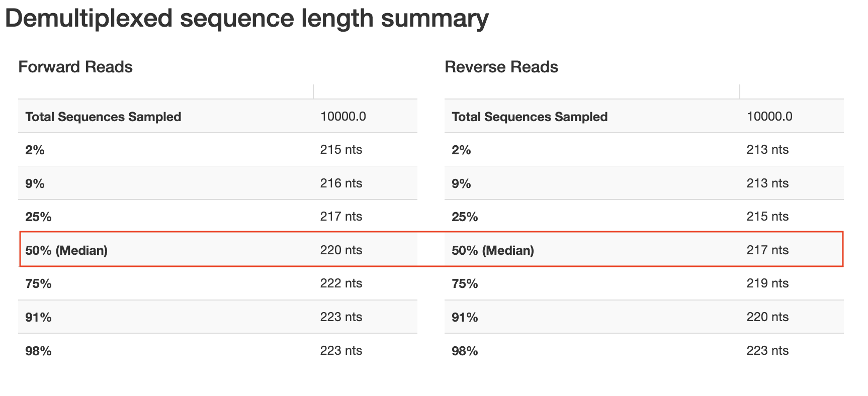Viewport: 868px width, 396px height.
Task: Select forward 10000.0 total value
Action: point(343,117)
